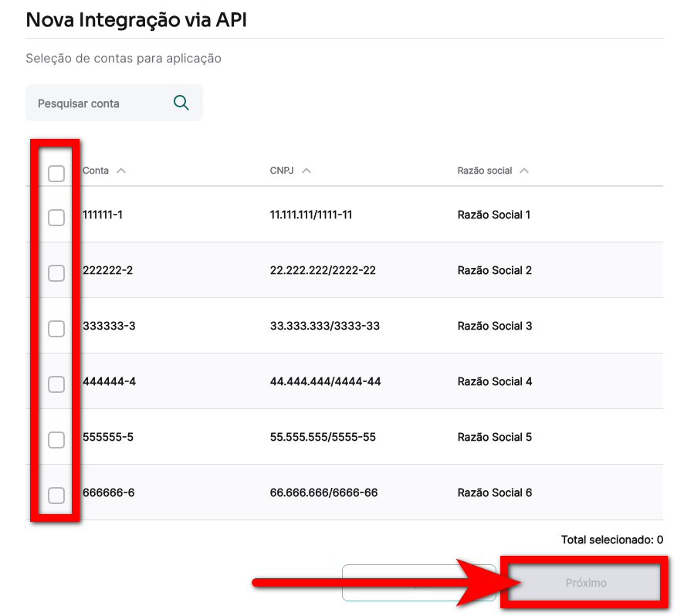Click the Conta column header label

pyautogui.click(x=96, y=171)
